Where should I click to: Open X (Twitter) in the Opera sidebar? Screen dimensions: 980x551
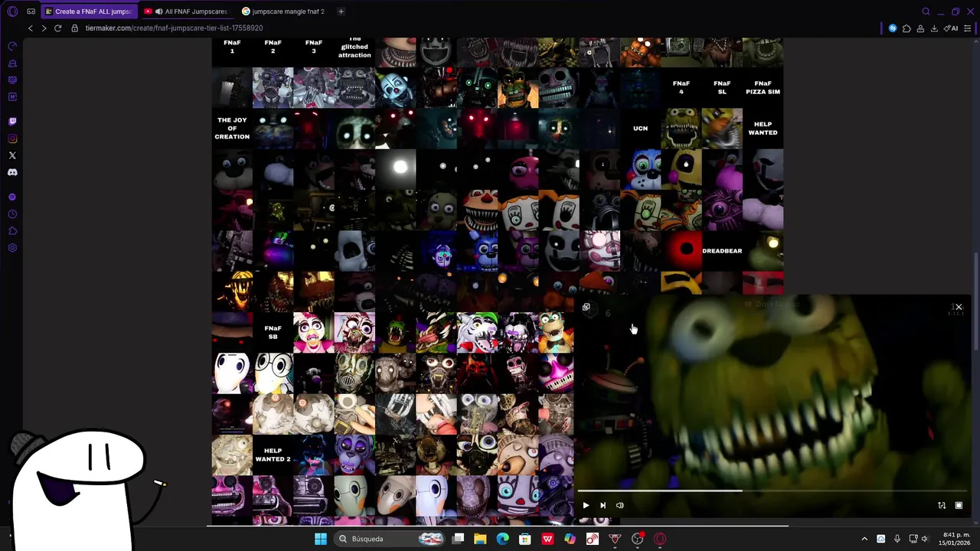(12, 155)
